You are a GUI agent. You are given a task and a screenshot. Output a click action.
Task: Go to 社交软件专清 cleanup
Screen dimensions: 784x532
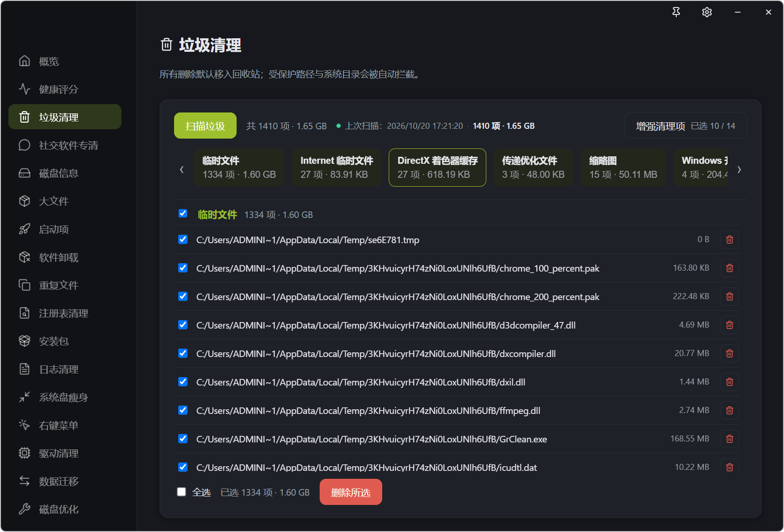65,145
